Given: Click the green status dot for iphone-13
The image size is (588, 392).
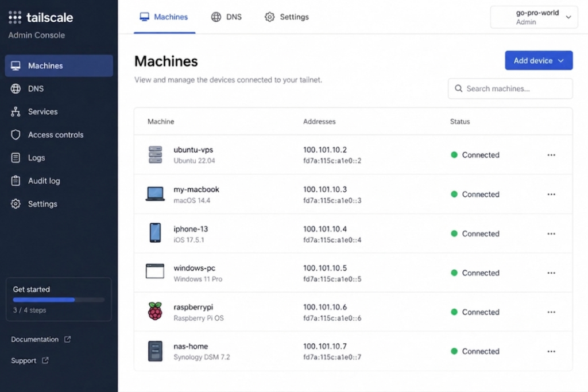Looking at the screenshot, I should click(454, 234).
